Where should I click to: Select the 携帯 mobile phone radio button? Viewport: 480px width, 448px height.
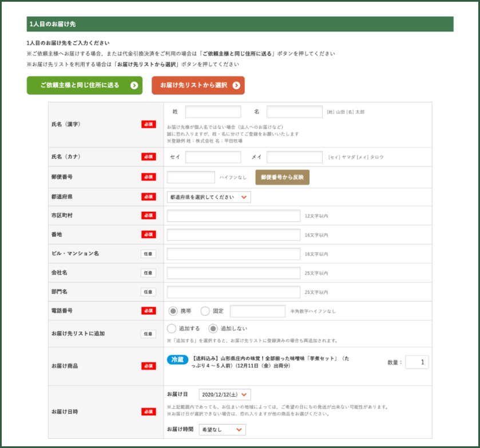pos(173,311)
